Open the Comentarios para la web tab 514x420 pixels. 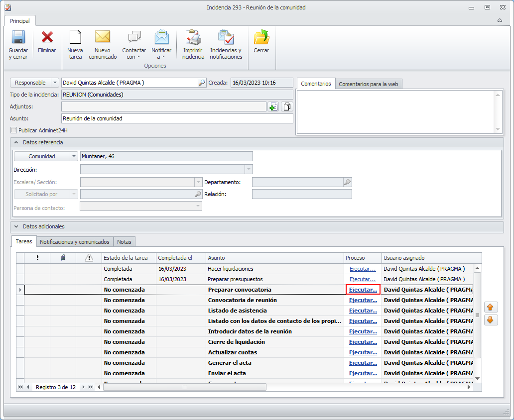pos(368,84)
